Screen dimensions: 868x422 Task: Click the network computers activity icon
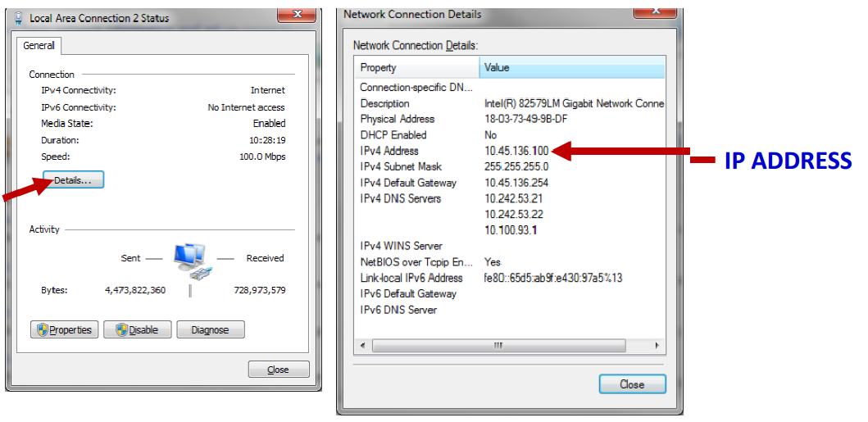pos(192,261)
